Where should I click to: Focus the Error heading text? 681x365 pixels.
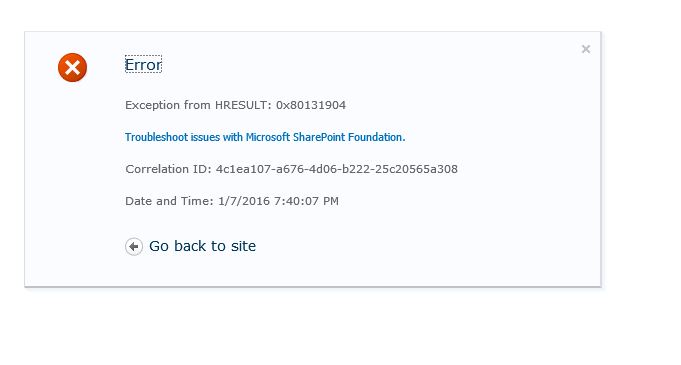(x=143, y=65)
